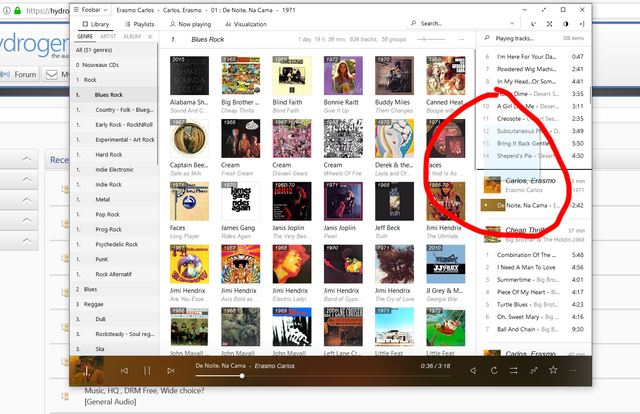Select 'De Noite, Na Cama' playing track row
The height and width of the screenshot is (414, 640).
point(534,205)
